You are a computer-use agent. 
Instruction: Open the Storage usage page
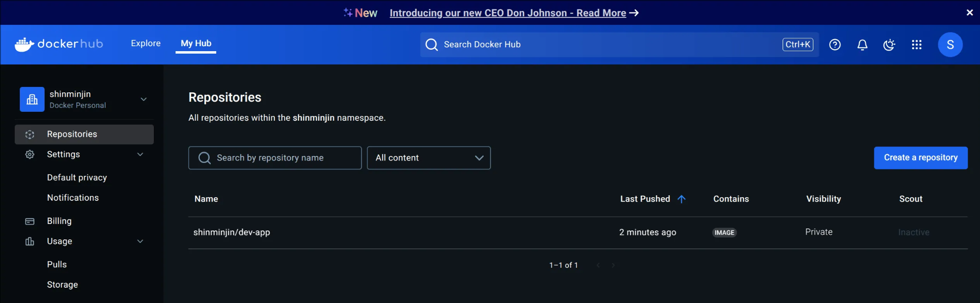tap(62, 285)
